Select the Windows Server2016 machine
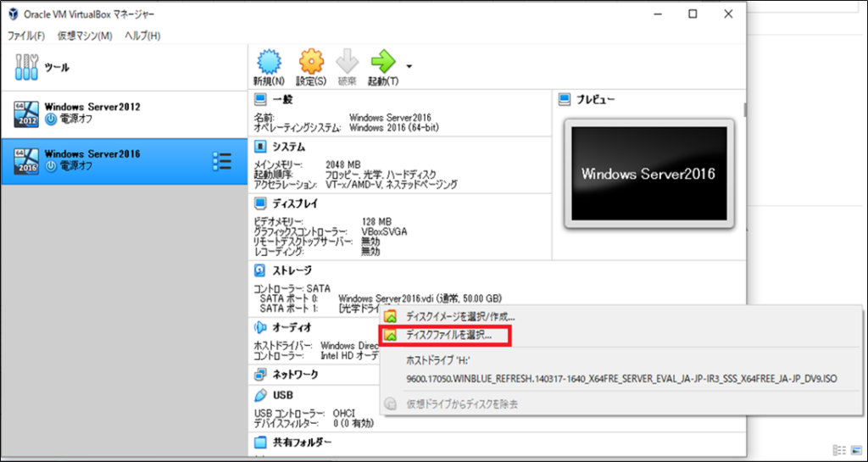 124,161
